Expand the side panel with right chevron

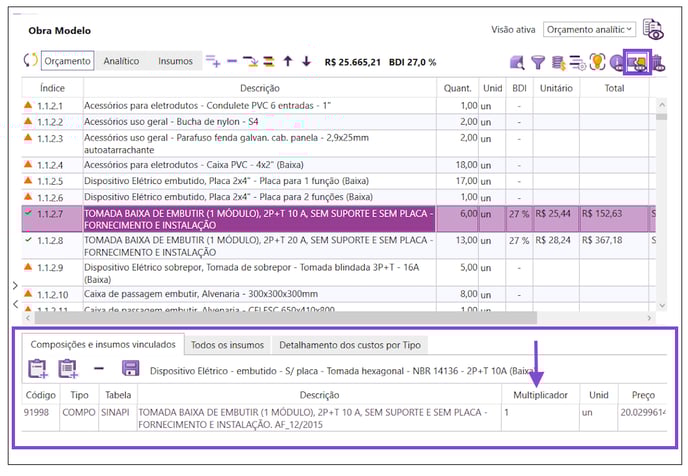point(15,286)
